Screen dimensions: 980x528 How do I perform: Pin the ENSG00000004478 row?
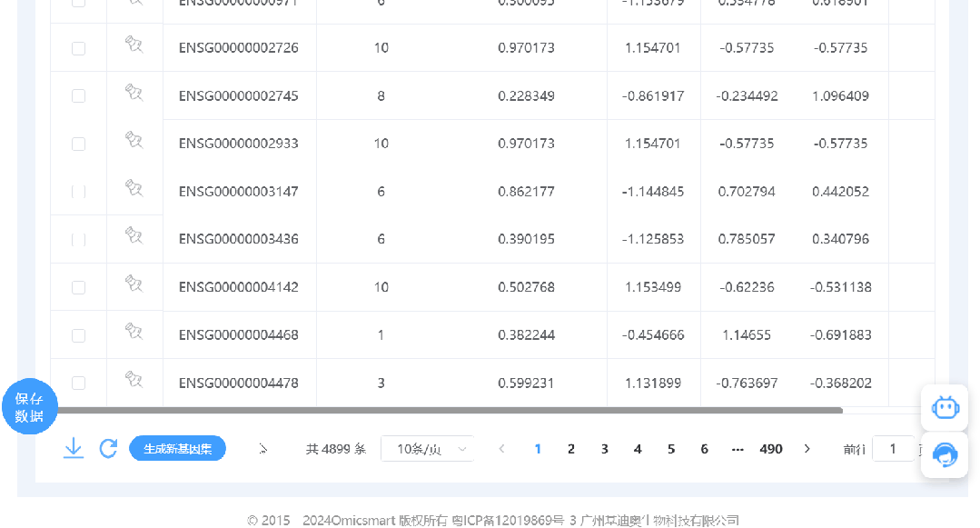click(134, 379)
